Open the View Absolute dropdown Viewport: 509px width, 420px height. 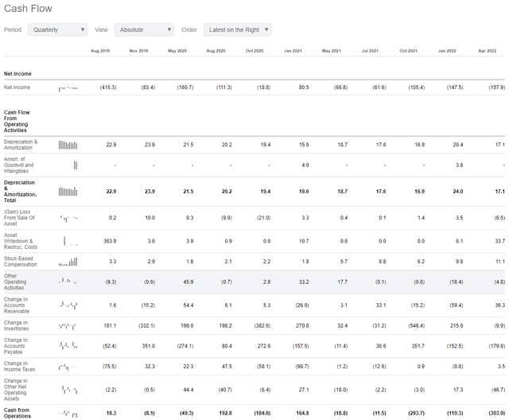coord(144,29)
